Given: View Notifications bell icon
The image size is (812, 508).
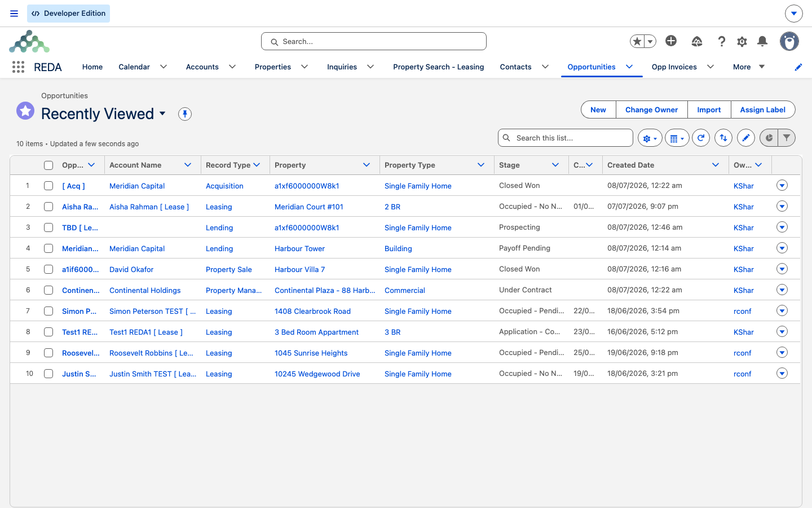Looking at the screenshot, I should (762, 41).
